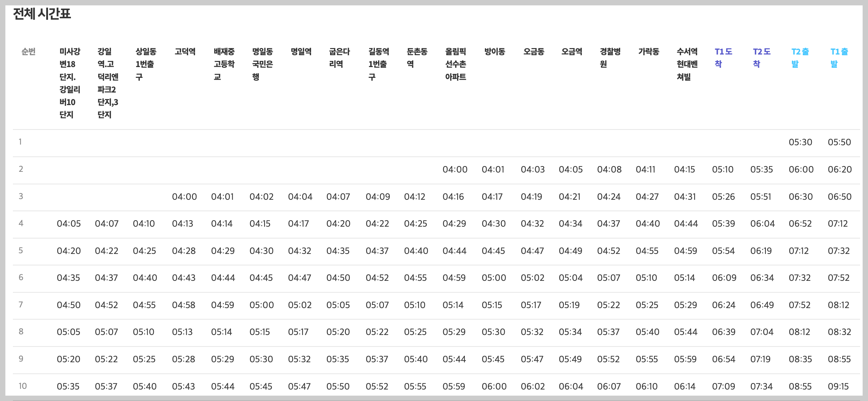The height and width of the screenshot is (401, 868).
Task: Select the 고덕역 column header
Action: 184,52
